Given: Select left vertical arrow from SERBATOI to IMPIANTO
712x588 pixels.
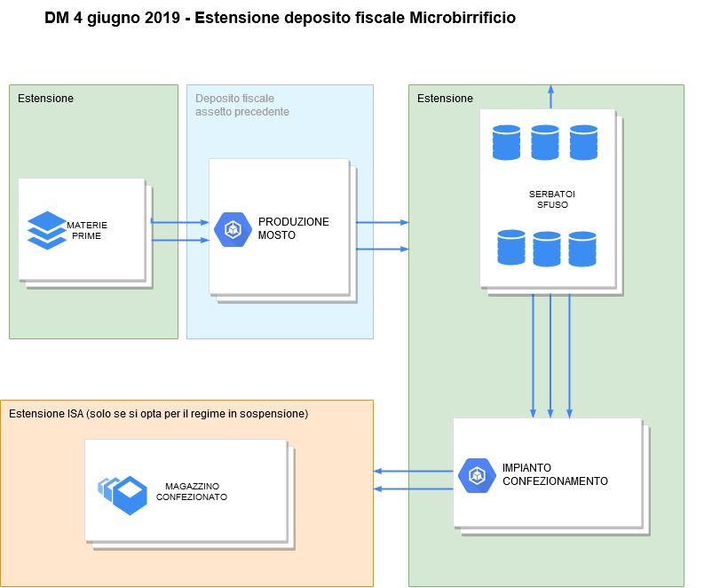Looking at the screenshot, I should point(533,356).
